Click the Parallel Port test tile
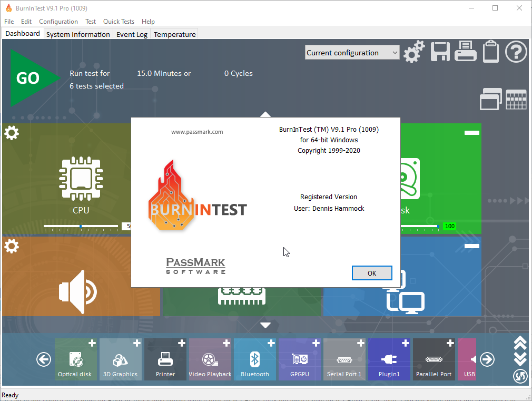The width and height of the screenshot is (532, 401). [434, 359]
